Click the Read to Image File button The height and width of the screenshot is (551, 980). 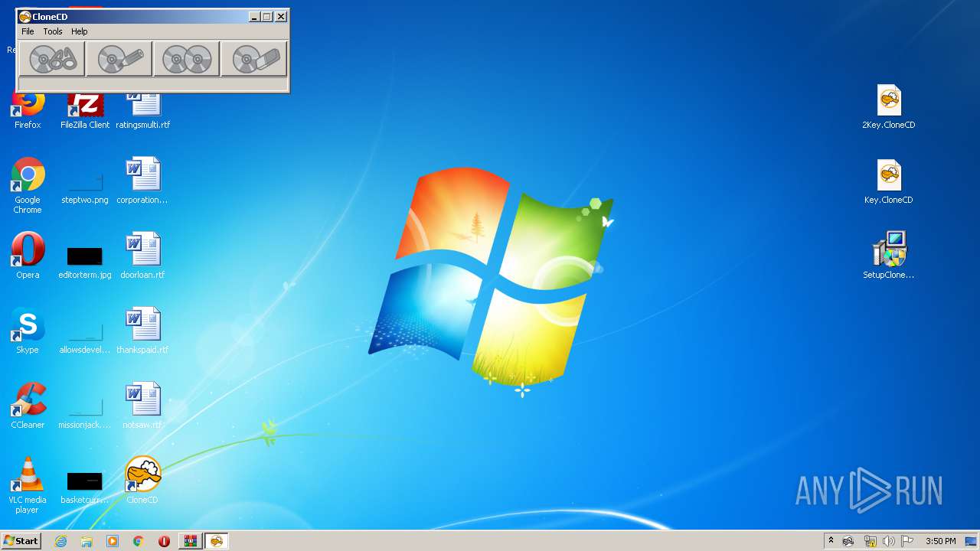point(52,59)
